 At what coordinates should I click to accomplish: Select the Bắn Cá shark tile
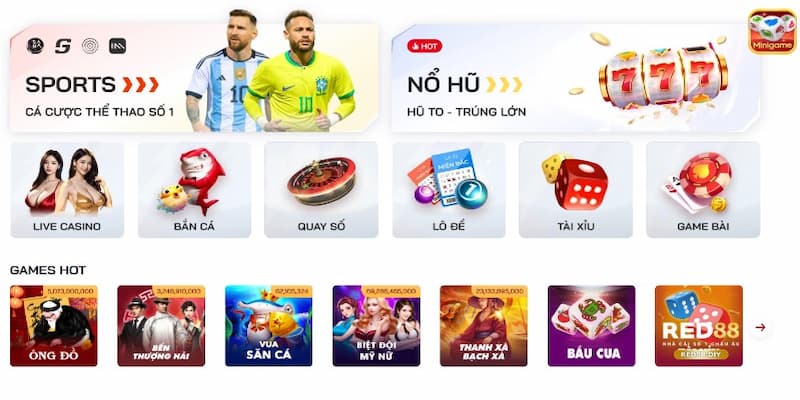194,190
